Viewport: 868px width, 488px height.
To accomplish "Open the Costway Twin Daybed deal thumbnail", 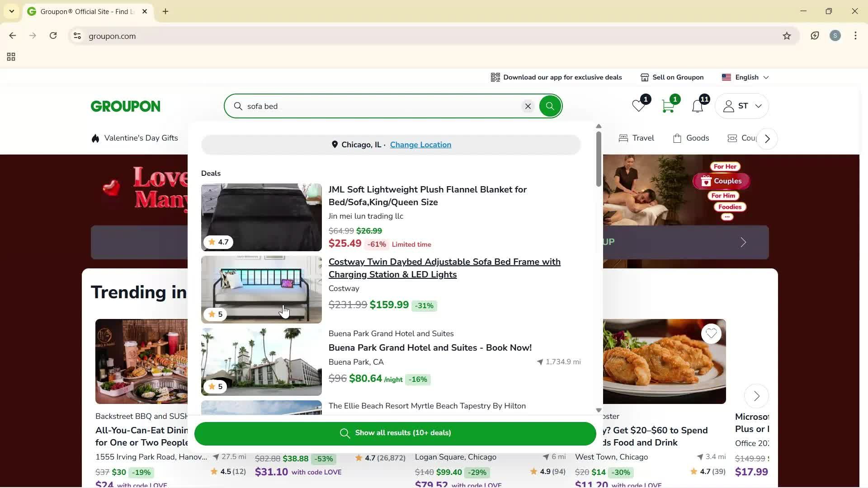I will click(261, 289).
